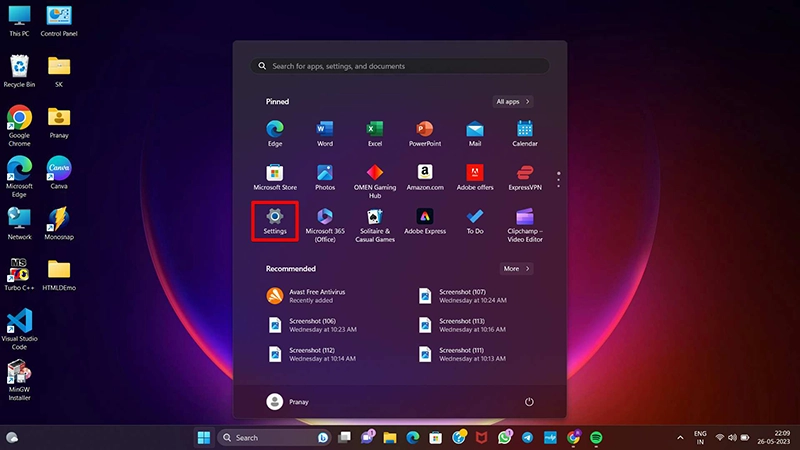Show hidden system tray icons

click(680, 438)
